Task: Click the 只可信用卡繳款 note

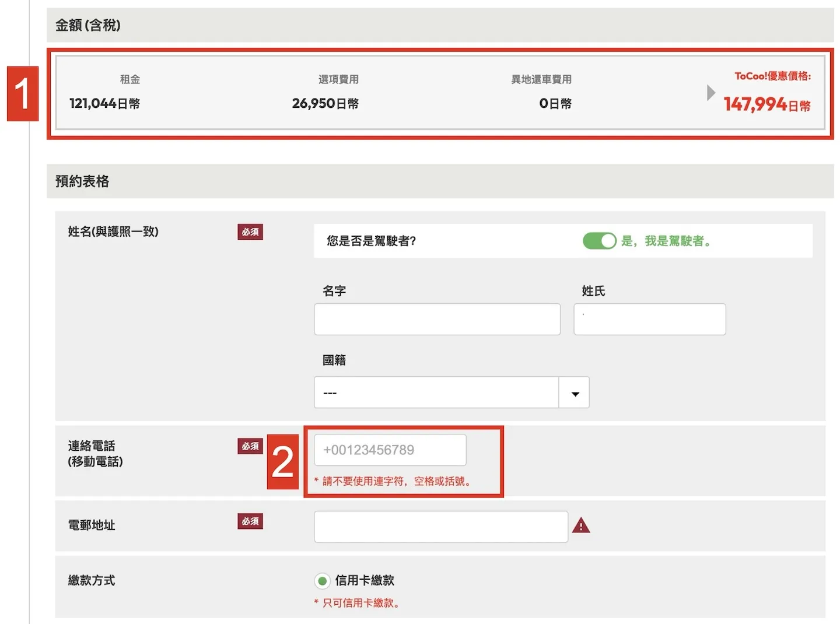Action: [x=358, y=603]
